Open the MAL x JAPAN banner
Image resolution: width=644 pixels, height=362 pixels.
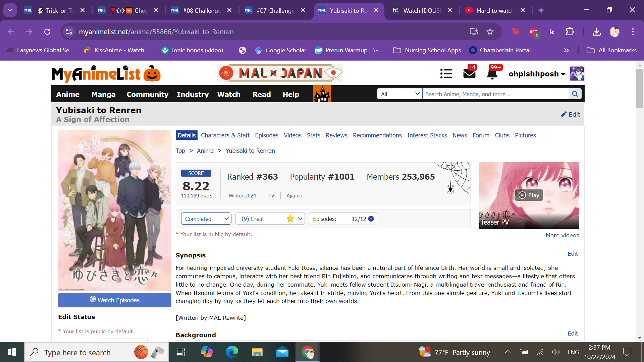pos(280,73)
